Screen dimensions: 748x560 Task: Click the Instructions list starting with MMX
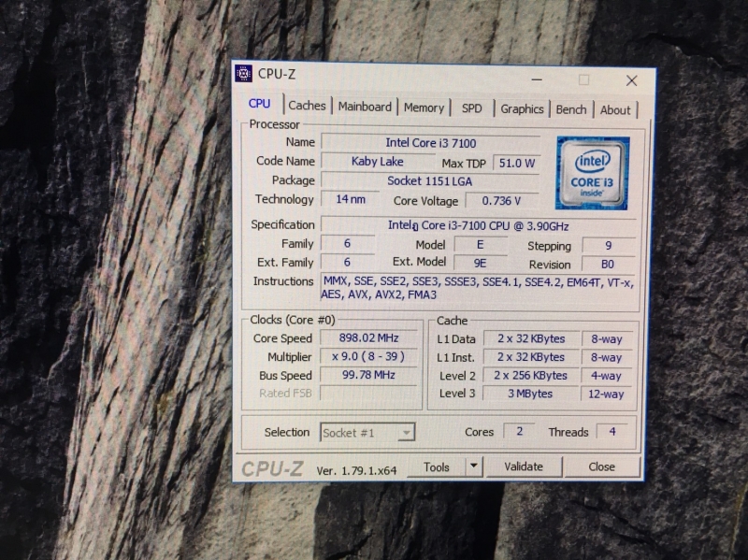[479, 288]
